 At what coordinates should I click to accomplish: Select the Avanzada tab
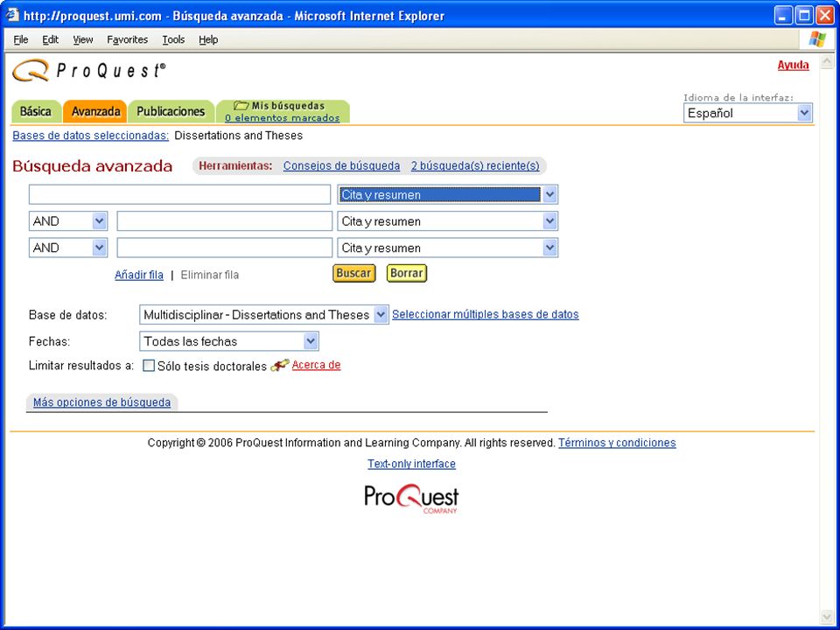tap(95, 111)
